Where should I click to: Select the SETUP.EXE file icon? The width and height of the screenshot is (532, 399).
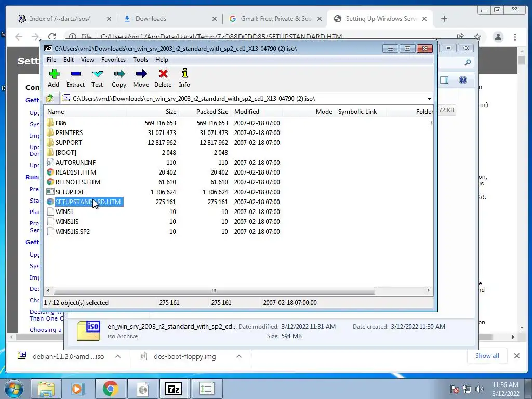click(x=50, y=192)
